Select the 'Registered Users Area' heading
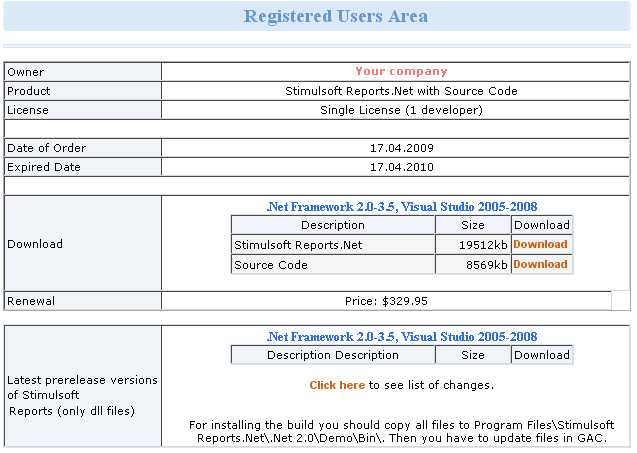The height and width of the screenshot is (453, 637). 336,16
